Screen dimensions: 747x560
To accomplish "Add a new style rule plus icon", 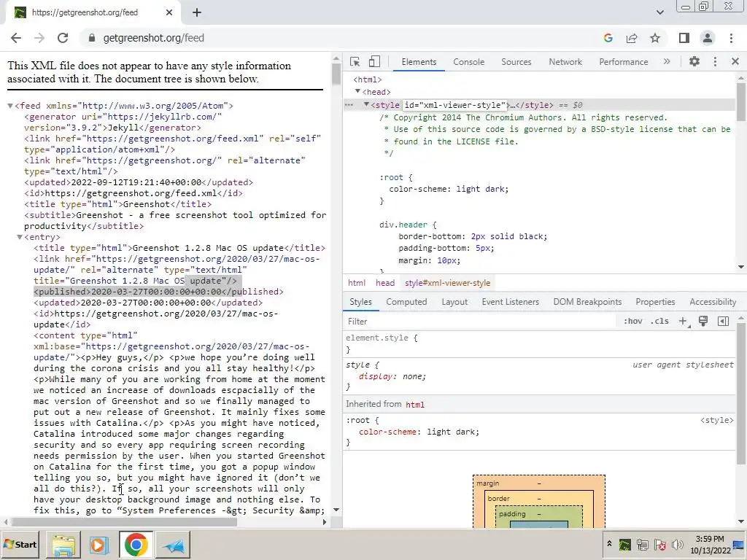I will pyautogui.click(x=683, y=322).
